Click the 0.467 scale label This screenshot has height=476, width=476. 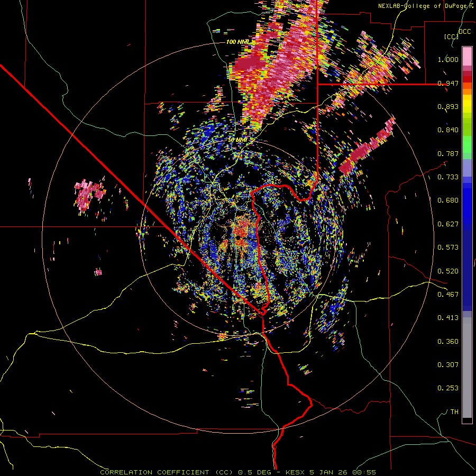tap(448, 295)
